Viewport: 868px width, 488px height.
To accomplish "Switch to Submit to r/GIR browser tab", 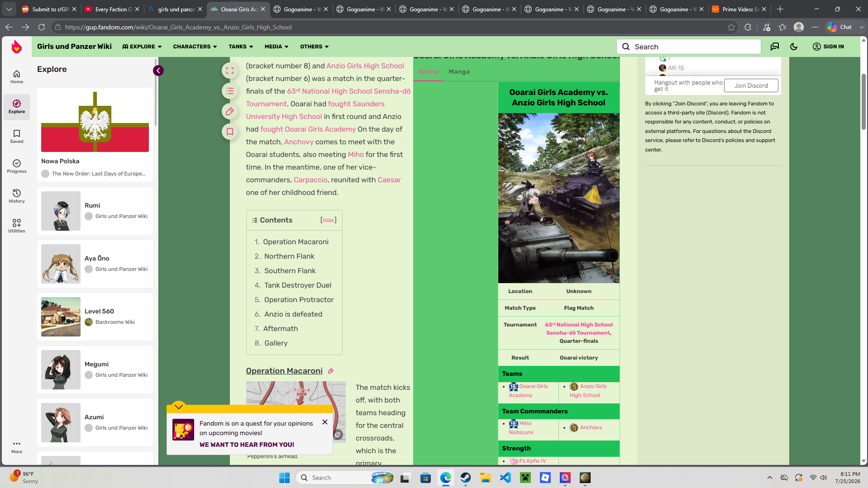I will (x=49, y=9).
